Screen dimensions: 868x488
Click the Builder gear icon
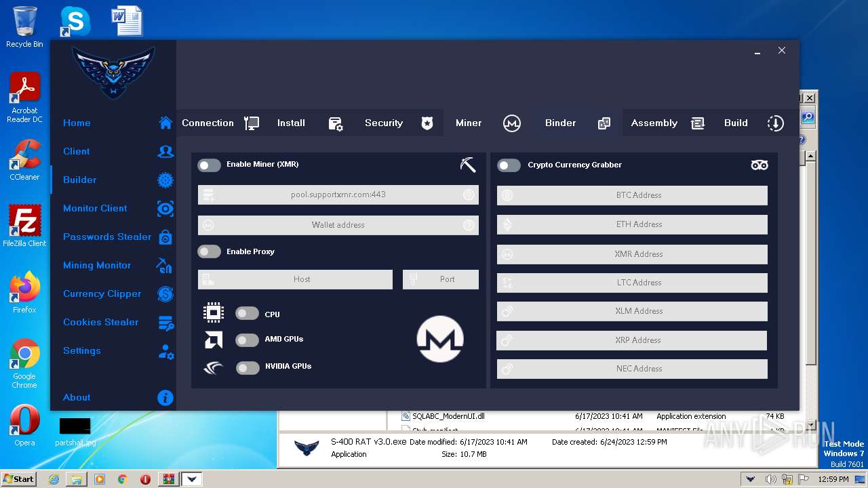[165, 180]
